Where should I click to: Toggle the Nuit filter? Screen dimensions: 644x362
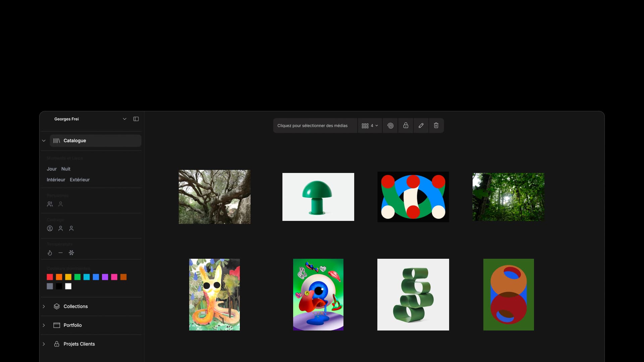click(66, 169)
